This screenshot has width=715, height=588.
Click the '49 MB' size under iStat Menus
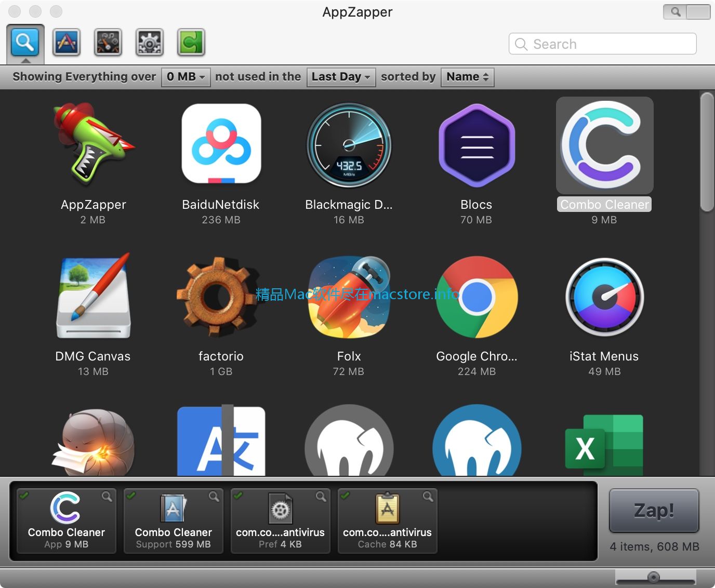[605, 371]
